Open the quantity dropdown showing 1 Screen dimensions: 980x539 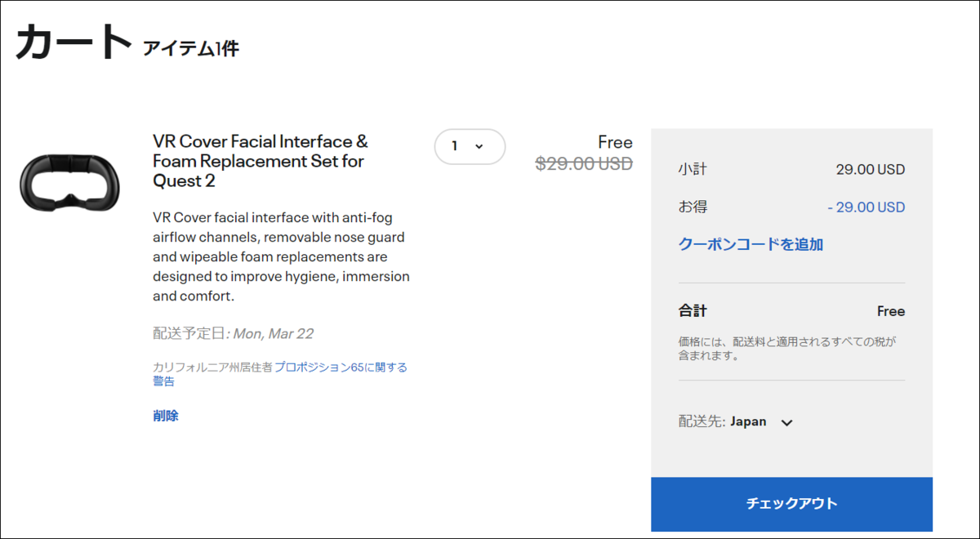pos(470,146)
